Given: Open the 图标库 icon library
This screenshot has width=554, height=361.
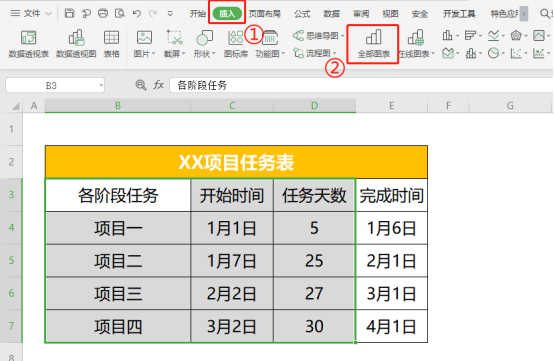Looking at the screenshot, I should coord(236,44).
